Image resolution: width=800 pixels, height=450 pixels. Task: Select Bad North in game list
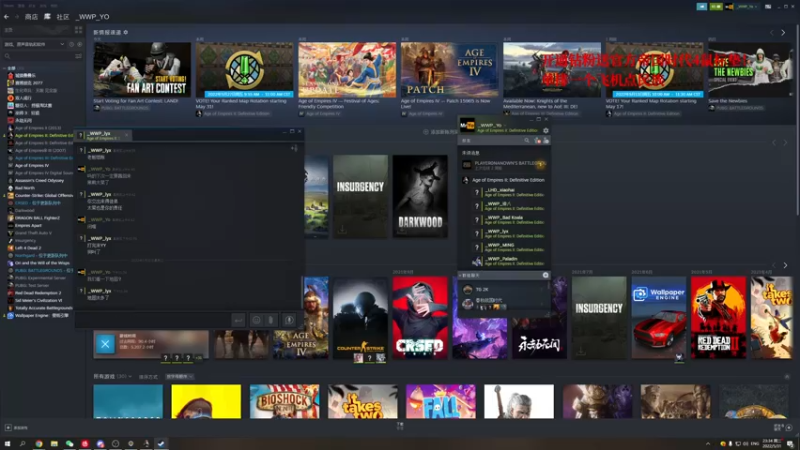click(24, 188)
